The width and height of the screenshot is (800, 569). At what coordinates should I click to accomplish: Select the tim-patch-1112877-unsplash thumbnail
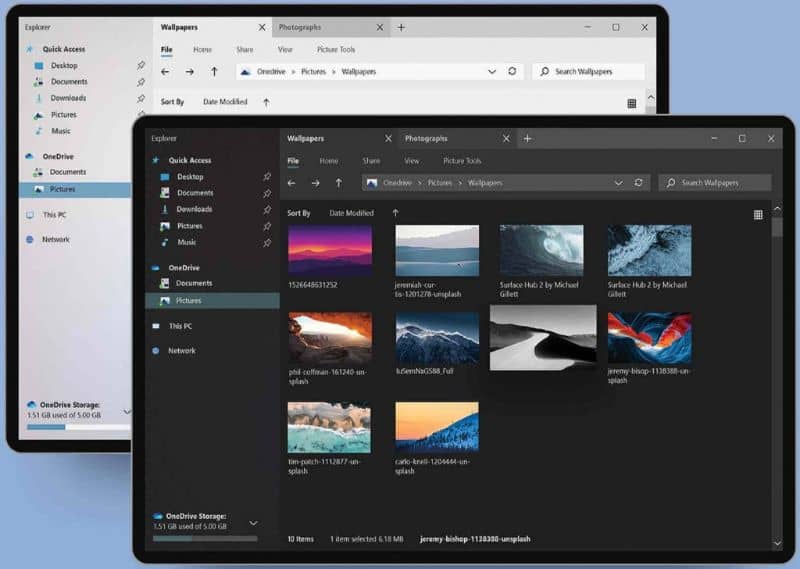330,427
